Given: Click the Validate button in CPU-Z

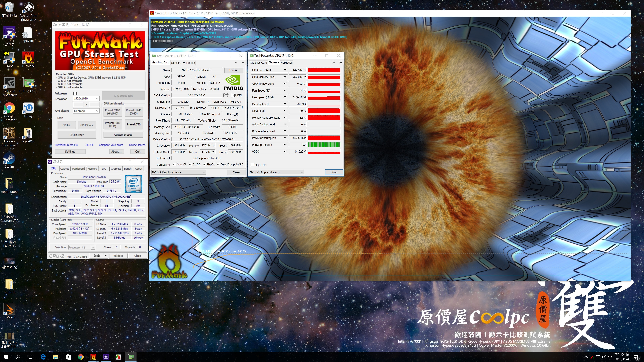Looking at the screenshot, I should (118, 256).
